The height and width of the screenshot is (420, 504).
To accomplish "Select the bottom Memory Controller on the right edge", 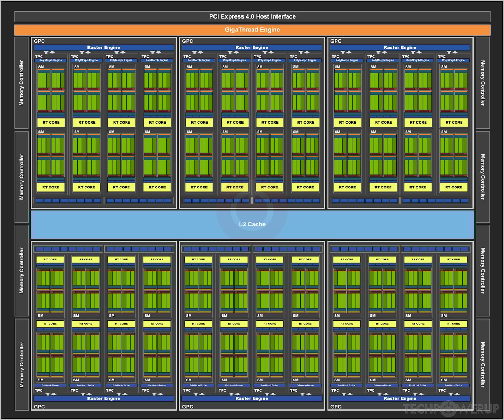I will pyautogui.click(x=483, y=364).
